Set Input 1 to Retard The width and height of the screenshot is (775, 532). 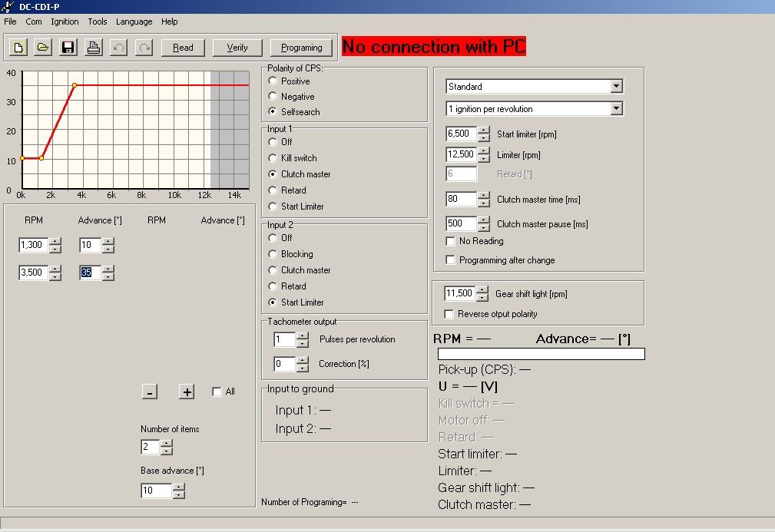tap(273, 190)
